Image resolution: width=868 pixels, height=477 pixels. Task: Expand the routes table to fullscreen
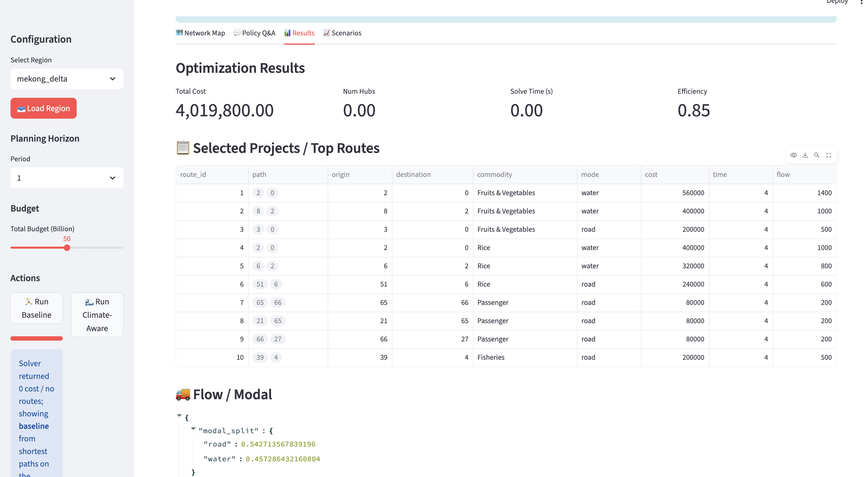point(828,155)
